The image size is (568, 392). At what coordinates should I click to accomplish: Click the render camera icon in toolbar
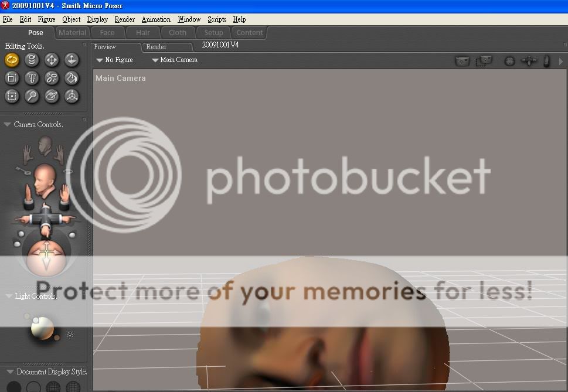(x=463, y=60)
